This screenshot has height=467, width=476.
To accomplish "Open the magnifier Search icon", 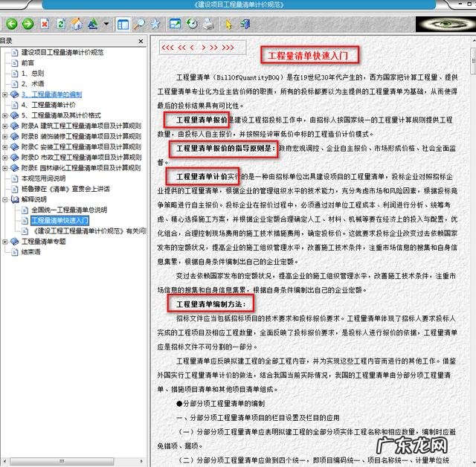I will coord(139,24).
